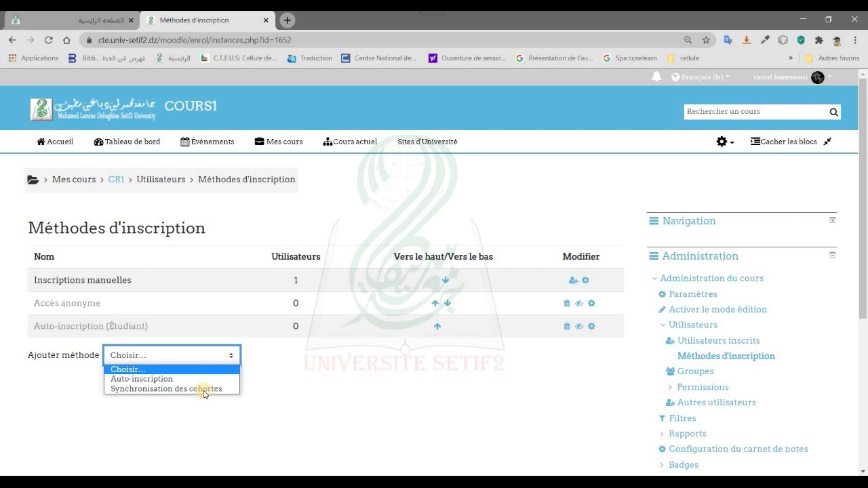Expand the Navigation block
The width and height of the screenshot is (868, 488).
pos(833,220)
